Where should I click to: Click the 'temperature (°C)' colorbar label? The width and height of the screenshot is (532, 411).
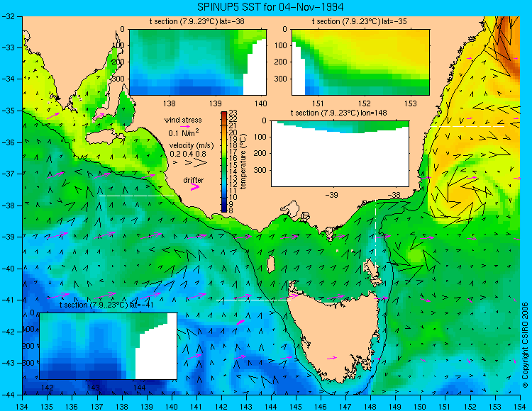pos(243,161)
